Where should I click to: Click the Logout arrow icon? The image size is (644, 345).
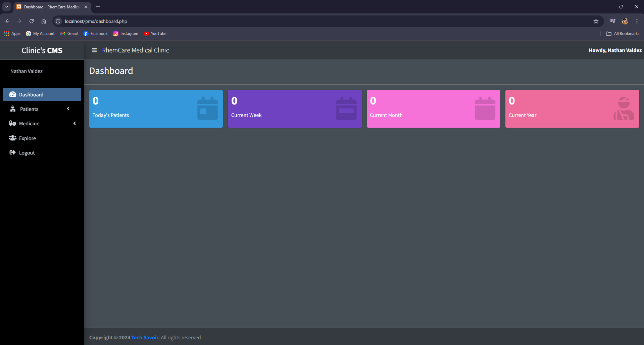[13, 153]
